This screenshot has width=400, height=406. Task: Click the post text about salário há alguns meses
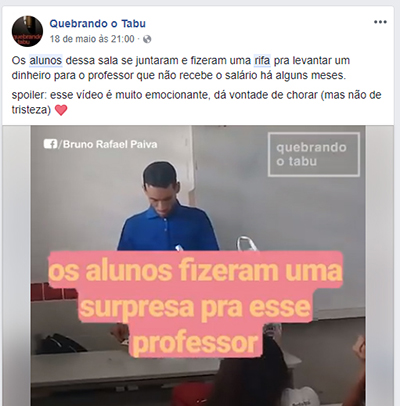pyautogui.click(x=179, y=75)
